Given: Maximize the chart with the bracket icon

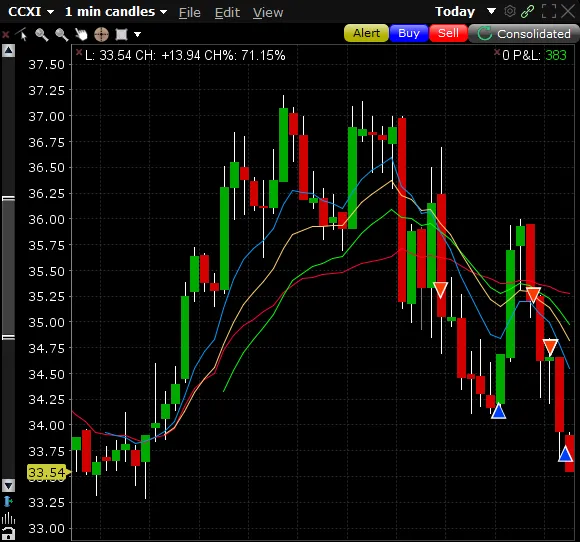Looking at the screenshot, I should pyautogui.click(x=549, y=11).
